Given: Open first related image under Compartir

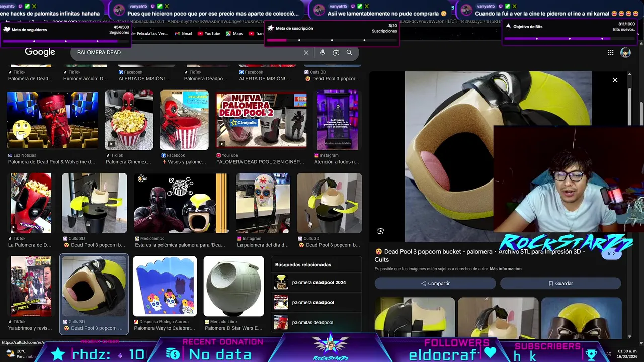Looking at the screenshot, I should point(415,317).
